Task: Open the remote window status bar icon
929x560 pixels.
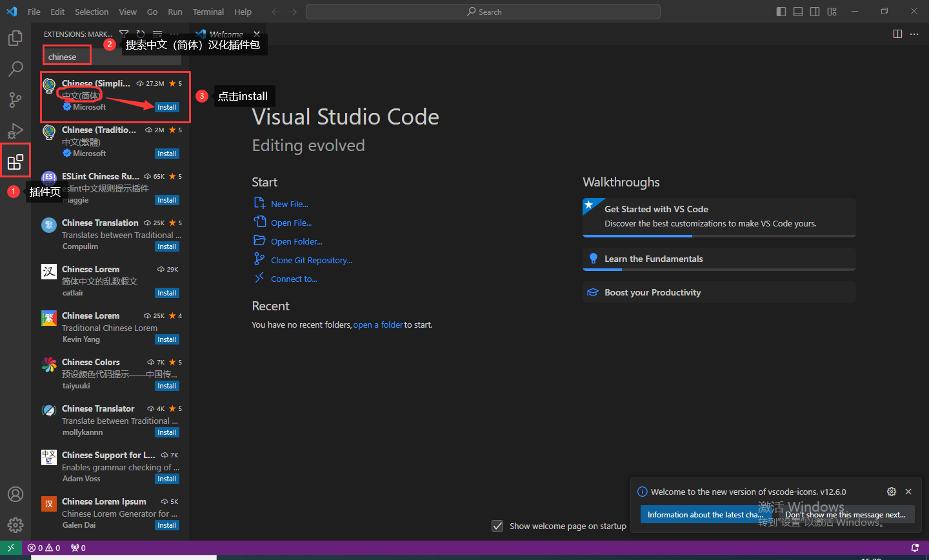Action: click(11, 548)
